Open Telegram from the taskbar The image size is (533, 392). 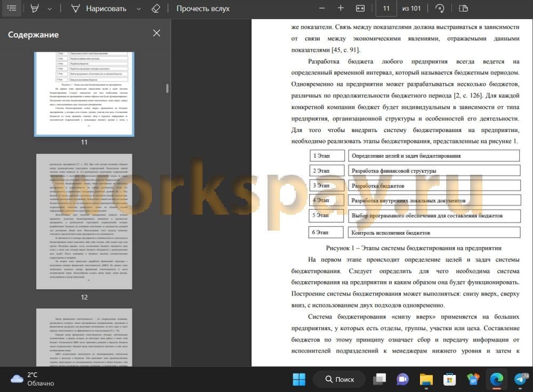520,379
